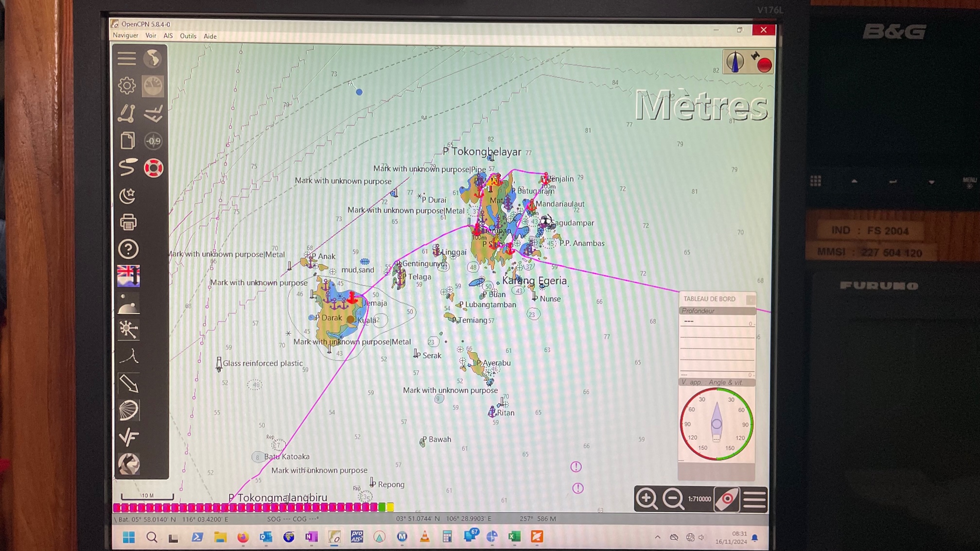The width and height of the screenshot is (980, 551).
Task: Click the P Tokongbelayar chart label
Action: pyautogui.click(x=481, y=152)
